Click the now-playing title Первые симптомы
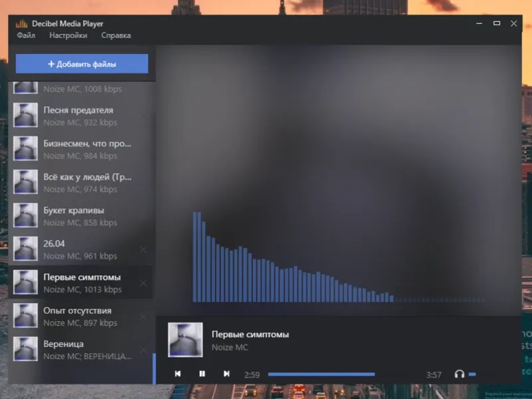 (251, 334)
